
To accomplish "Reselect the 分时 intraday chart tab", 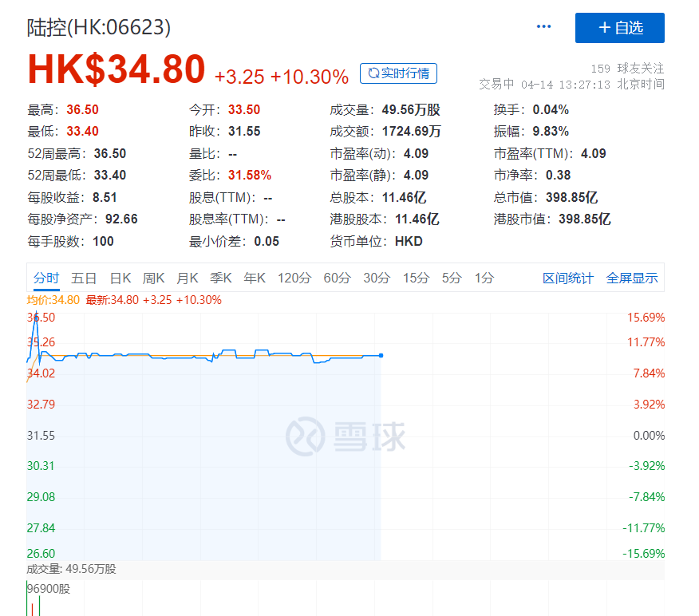I will point(45,278).
